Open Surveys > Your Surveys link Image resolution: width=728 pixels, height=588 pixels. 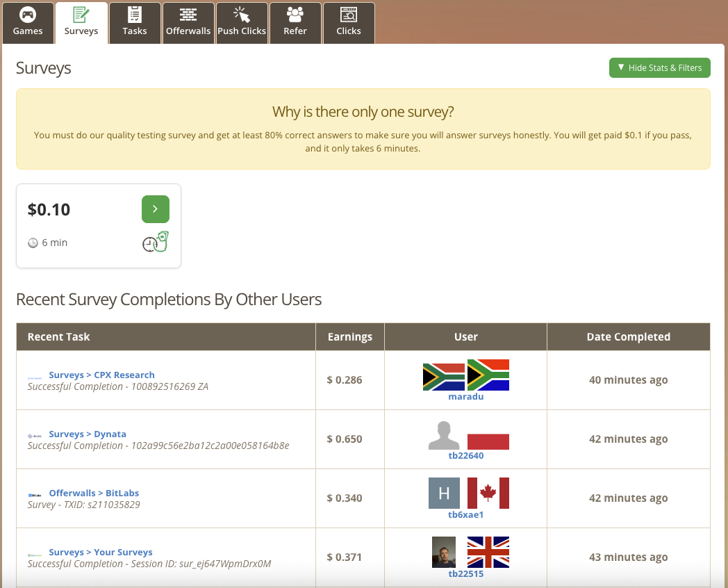pos(101,552)
